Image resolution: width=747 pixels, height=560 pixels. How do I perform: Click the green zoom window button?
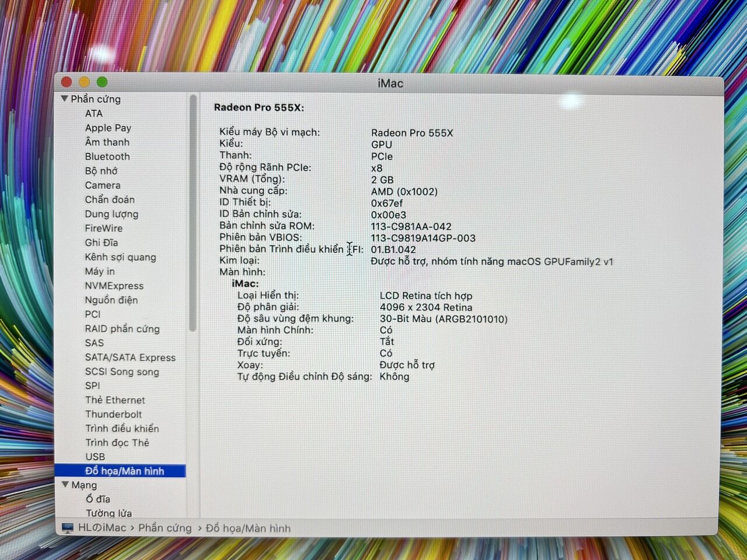point(102,82)
